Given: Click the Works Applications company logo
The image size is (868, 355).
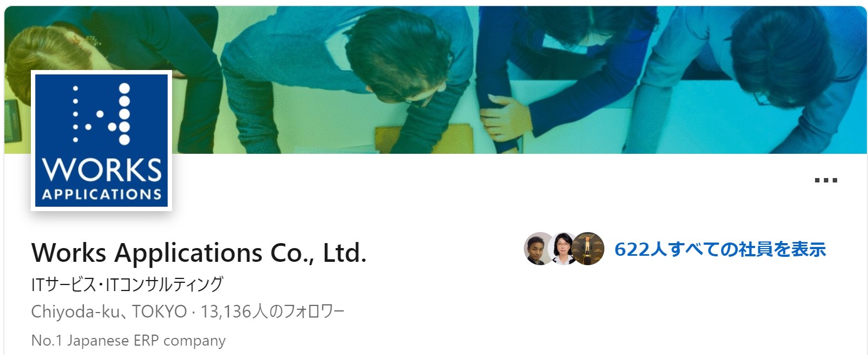Looking at the screenshot, I should (x=101, y=141).
